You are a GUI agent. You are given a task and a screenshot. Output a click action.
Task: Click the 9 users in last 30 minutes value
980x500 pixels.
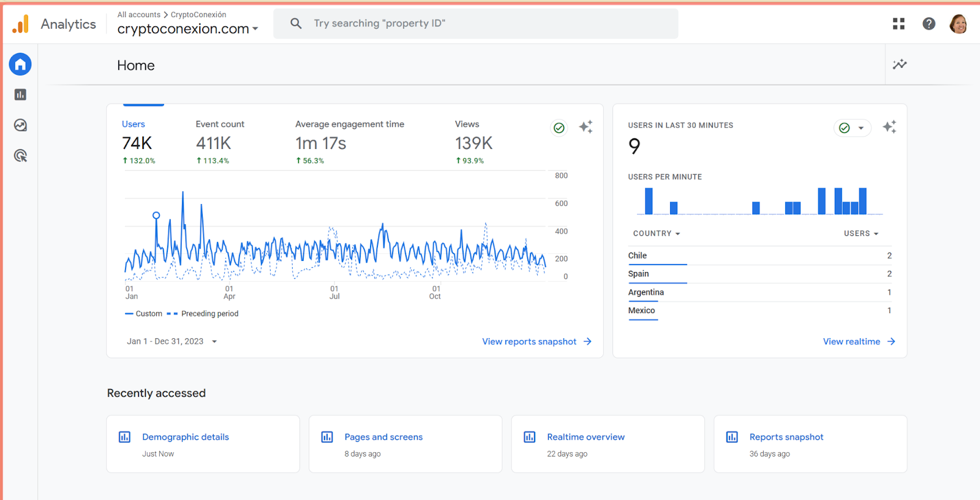tap(635, 146)
